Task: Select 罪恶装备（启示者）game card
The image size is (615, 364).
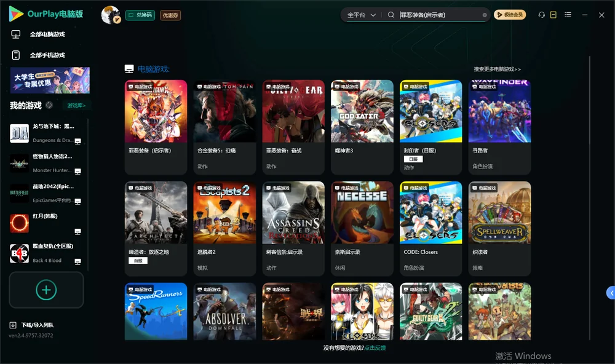Action: click(156, 127)
